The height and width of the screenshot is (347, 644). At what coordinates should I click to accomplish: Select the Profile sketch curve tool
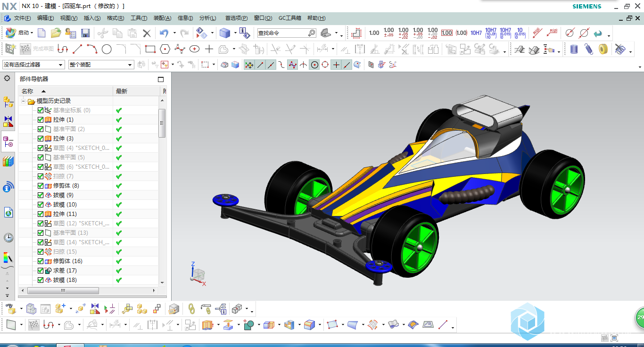coord(63,49)
